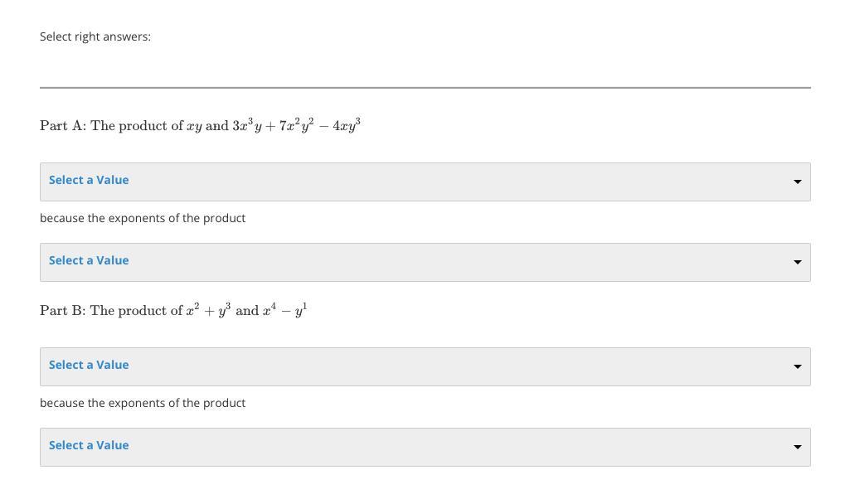The width and height of the screenshot is (850, 504).
Task: Click the 3x³y + 7x²y² − 4xy³ expression
Action: (x=296, y=126)
